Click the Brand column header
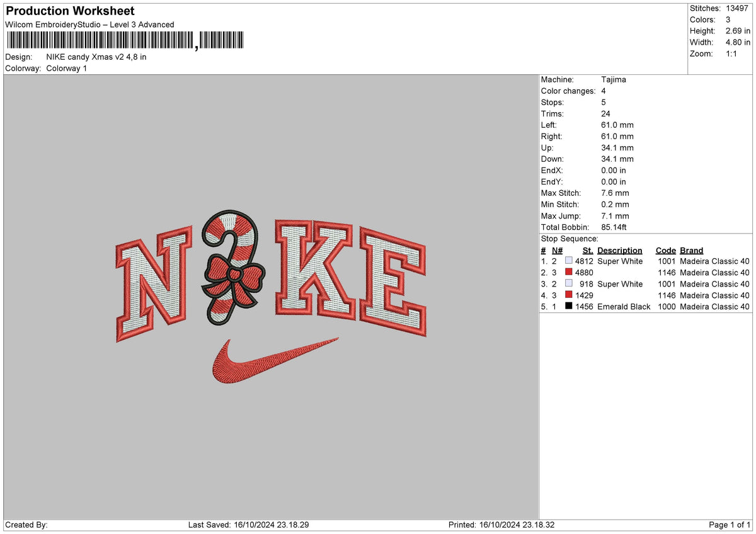 691,250
